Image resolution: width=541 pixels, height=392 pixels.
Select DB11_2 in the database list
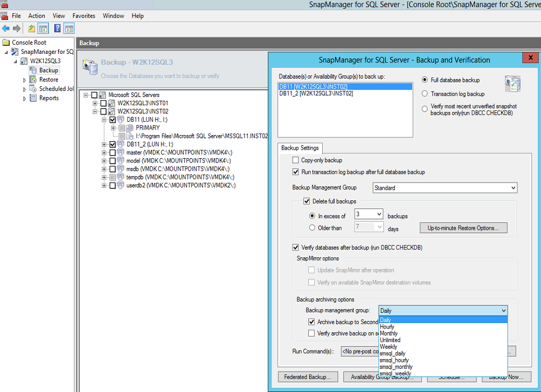pos(316,93)
